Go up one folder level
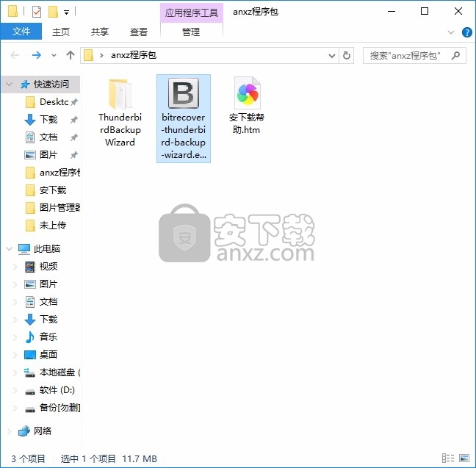The height and width of the screenshot is (468, 476). pyautogui.click(x=71, y=55)
